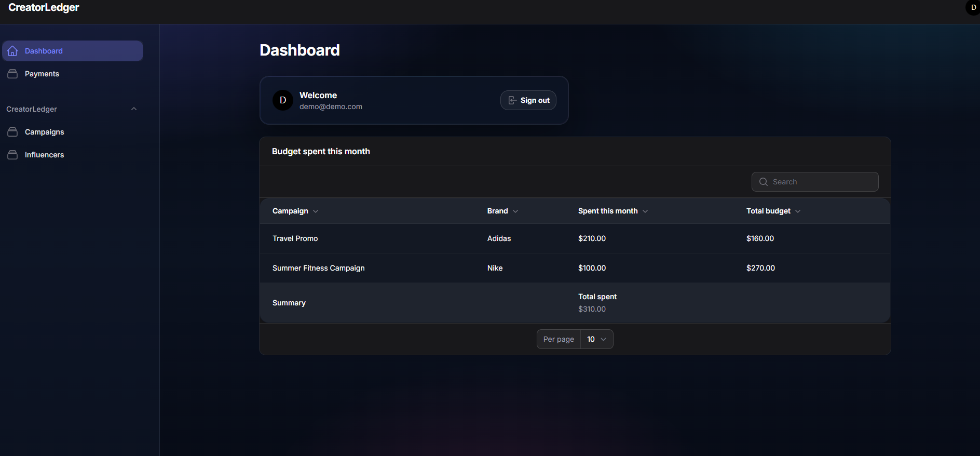Sort by Brand column chevron
980x456 pixels.
coord(515,211)
